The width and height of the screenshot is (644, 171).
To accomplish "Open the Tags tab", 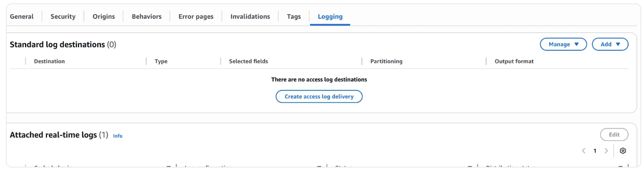I will tap(294, 16).
